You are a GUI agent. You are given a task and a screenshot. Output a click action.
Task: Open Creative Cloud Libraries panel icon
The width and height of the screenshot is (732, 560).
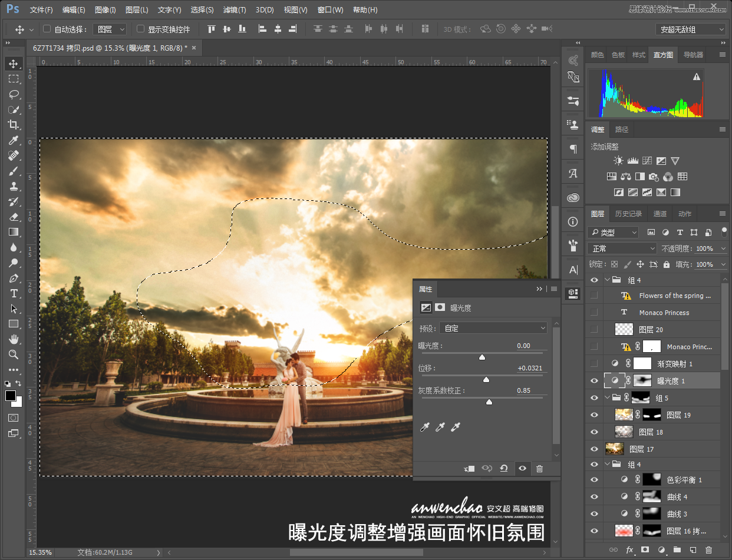tap(573, 198)
